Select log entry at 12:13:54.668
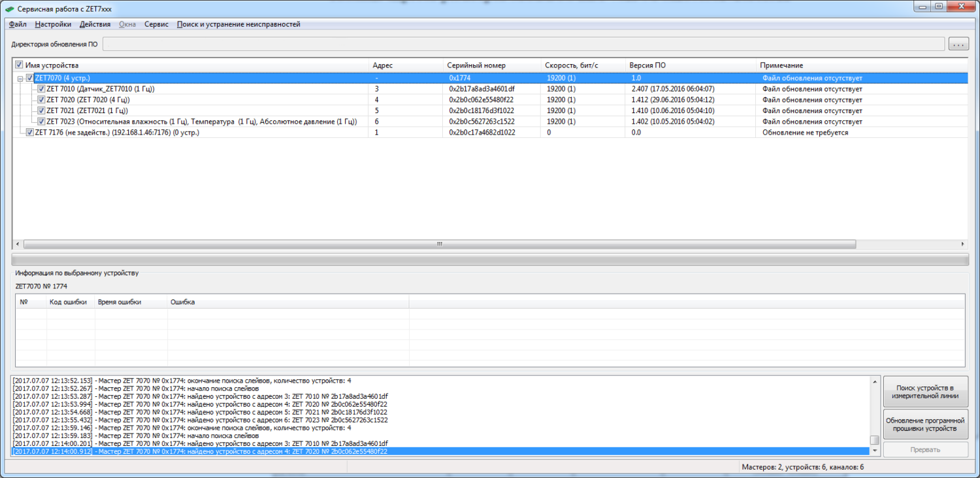The image size is (980, 478). 441,412
